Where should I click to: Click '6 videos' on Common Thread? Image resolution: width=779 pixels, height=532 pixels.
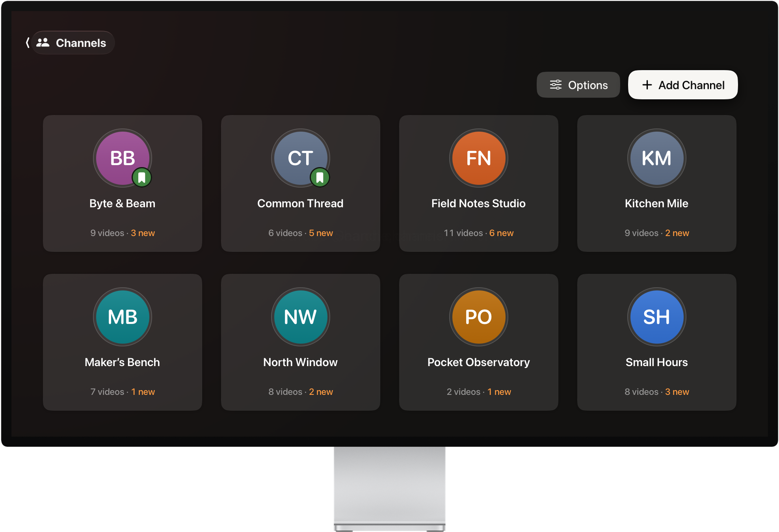(x=285, y=233)
